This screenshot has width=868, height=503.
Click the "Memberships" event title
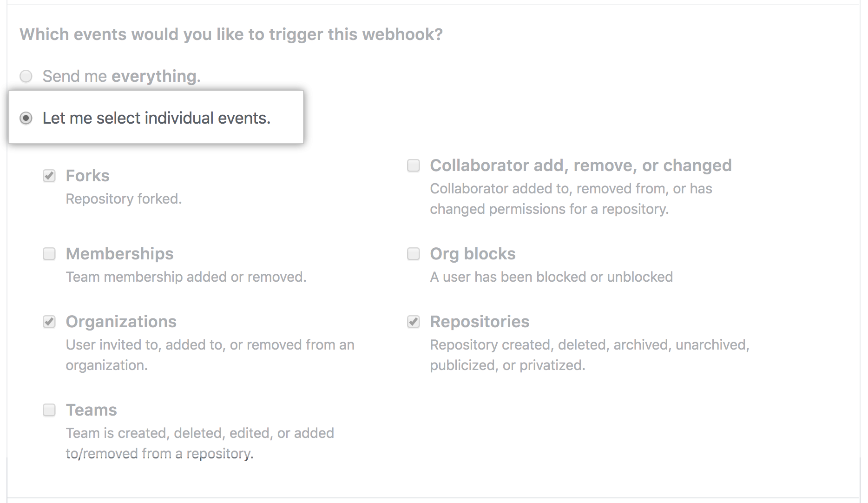pos(119,254)
